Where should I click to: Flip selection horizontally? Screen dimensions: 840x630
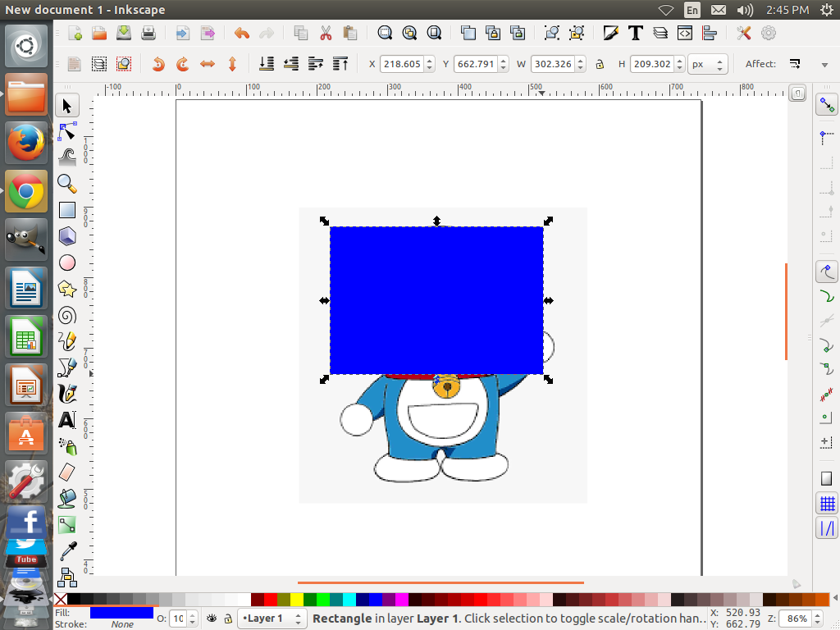tap(208, 64)
